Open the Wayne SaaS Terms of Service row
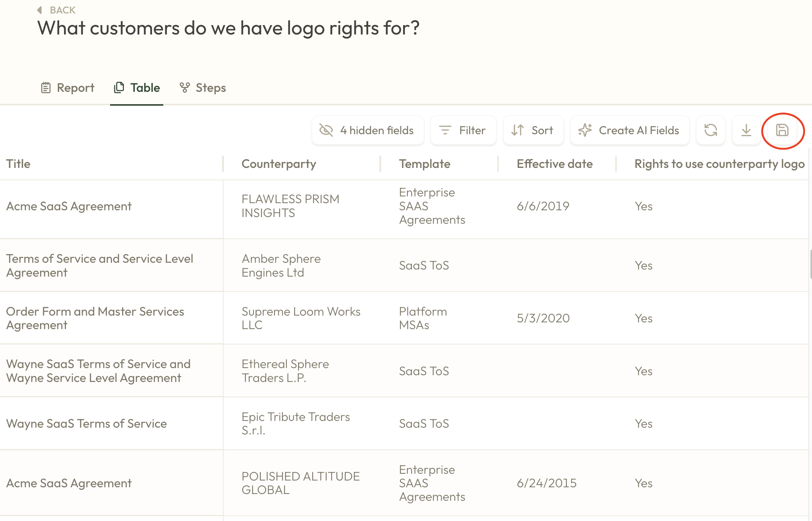 (87, 424)
